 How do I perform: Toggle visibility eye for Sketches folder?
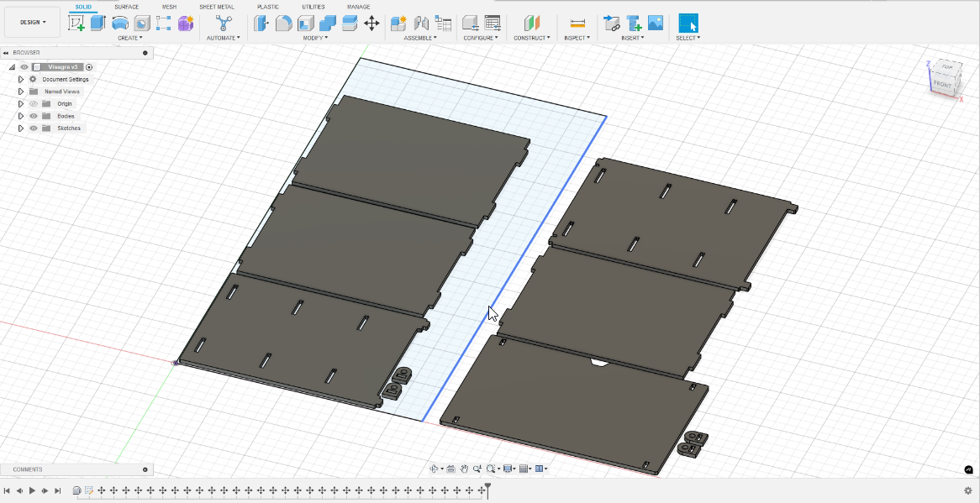pos(34,128)
